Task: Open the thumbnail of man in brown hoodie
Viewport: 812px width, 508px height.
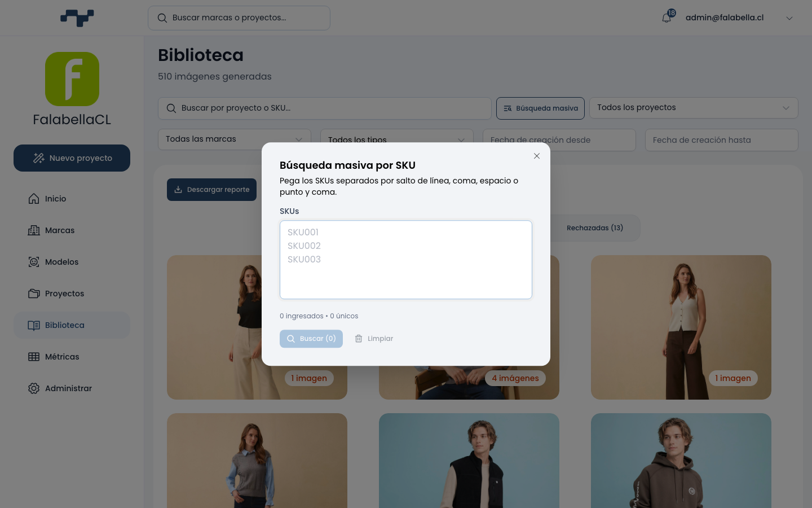Action: [x=681, y=461]
